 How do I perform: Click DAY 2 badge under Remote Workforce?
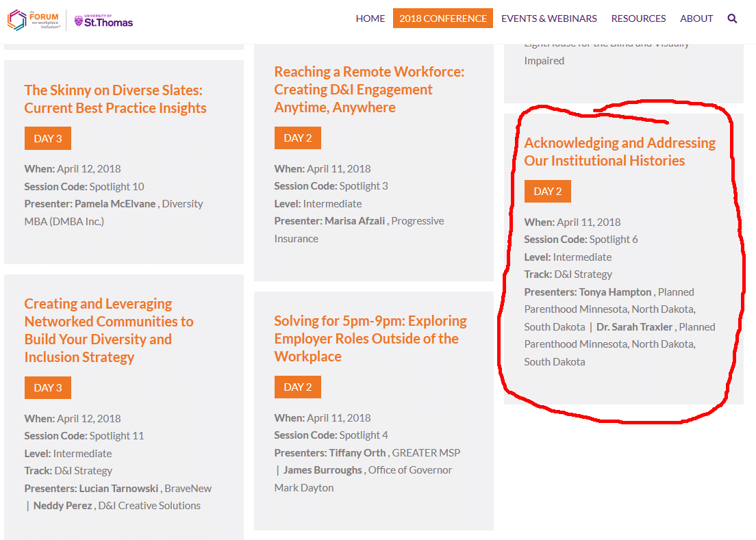(x=298, y=138)
